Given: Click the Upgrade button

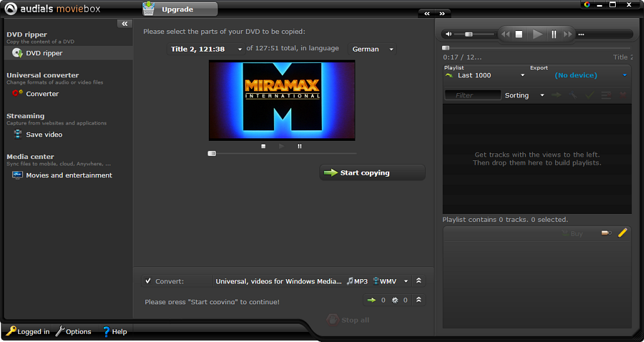Looking at the screenshot, I should 180,9.
